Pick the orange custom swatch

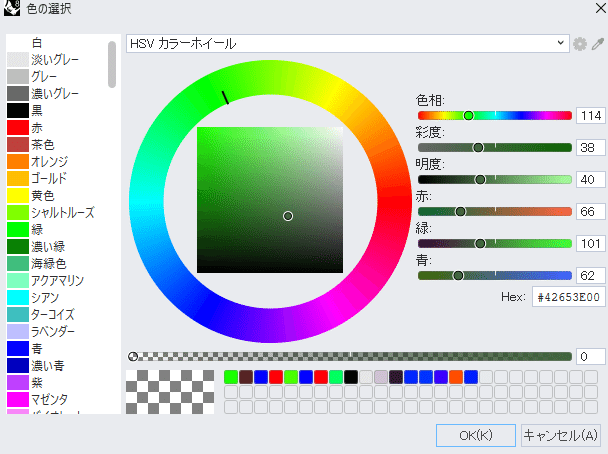click(456, 377)
